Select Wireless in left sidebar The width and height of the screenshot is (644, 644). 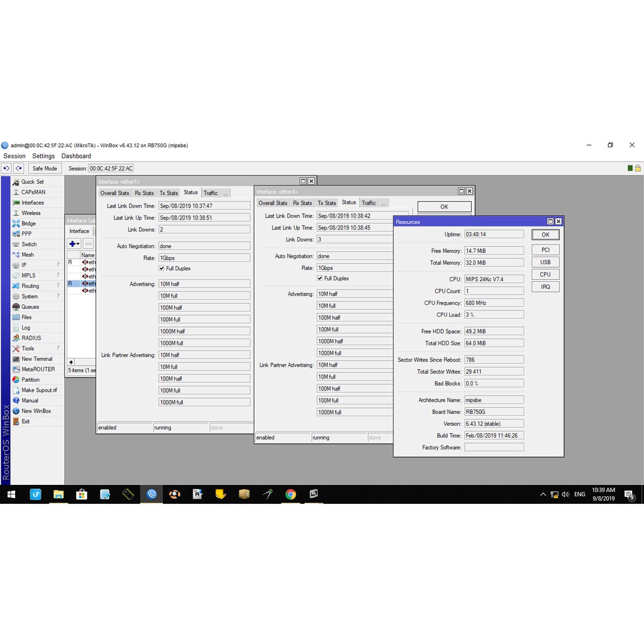click(31, 213)
